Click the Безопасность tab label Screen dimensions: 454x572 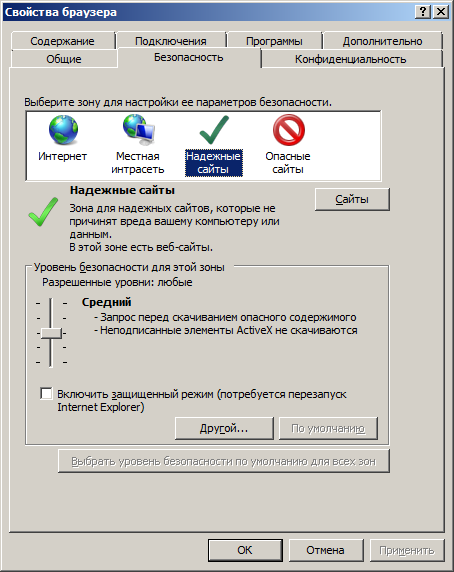point(189,57)
